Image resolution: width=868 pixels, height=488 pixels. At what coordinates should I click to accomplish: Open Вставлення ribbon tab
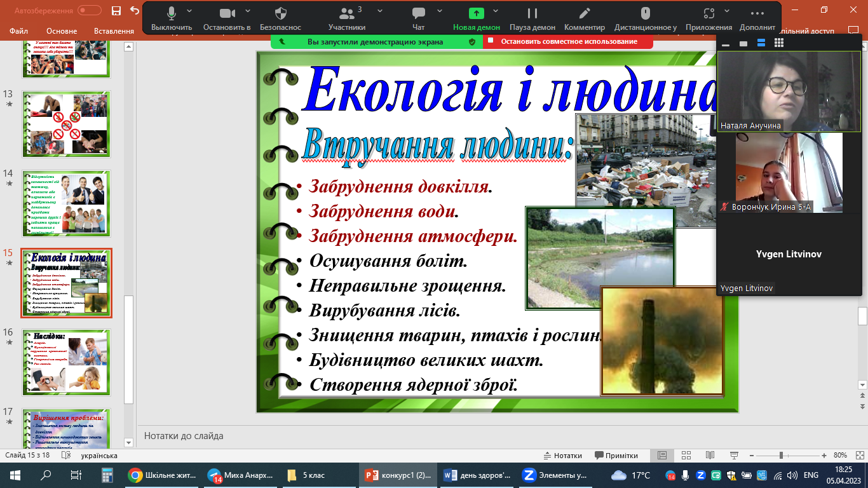tap(114, 31)
